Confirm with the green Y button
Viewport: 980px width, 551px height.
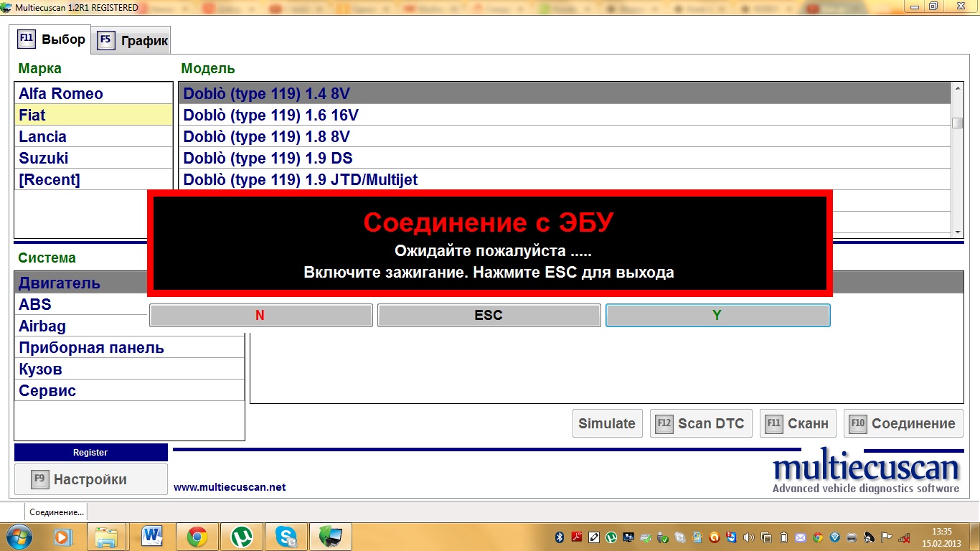[x=717, y=315]
